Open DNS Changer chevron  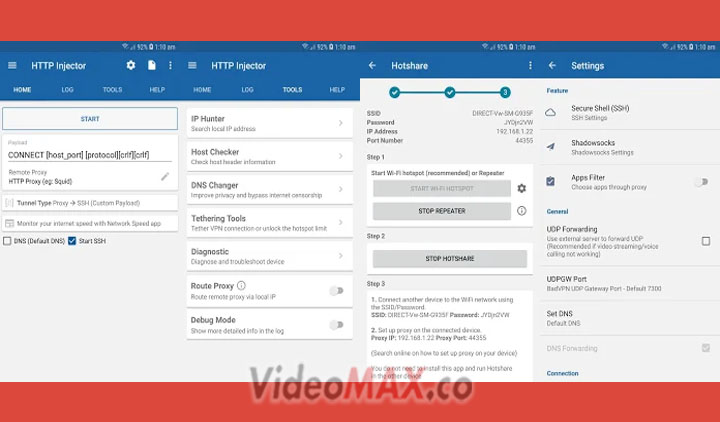[341, 189]
